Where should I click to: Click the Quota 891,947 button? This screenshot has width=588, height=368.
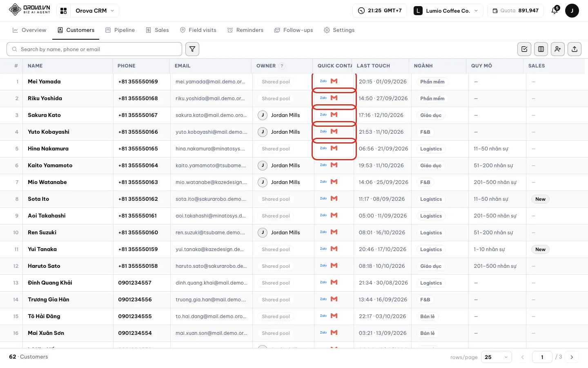[x=515, y=11]
